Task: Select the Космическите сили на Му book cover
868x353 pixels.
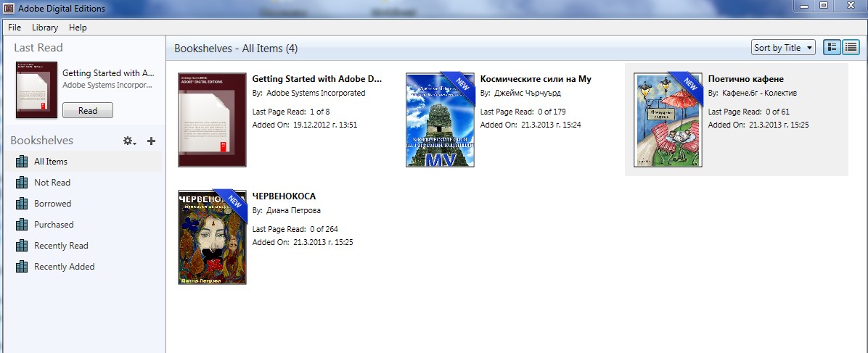Action: pos(440,120)
